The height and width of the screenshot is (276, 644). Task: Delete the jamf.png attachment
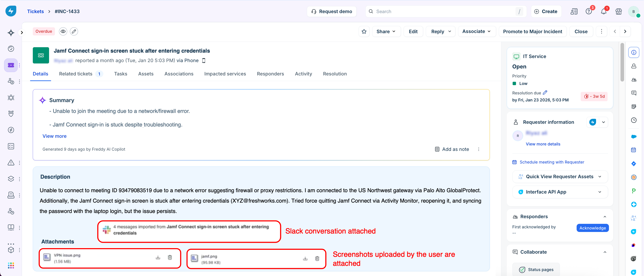317,259
